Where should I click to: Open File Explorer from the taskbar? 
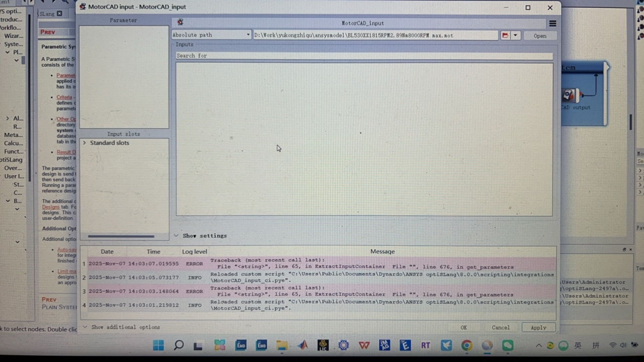point(282,345)
